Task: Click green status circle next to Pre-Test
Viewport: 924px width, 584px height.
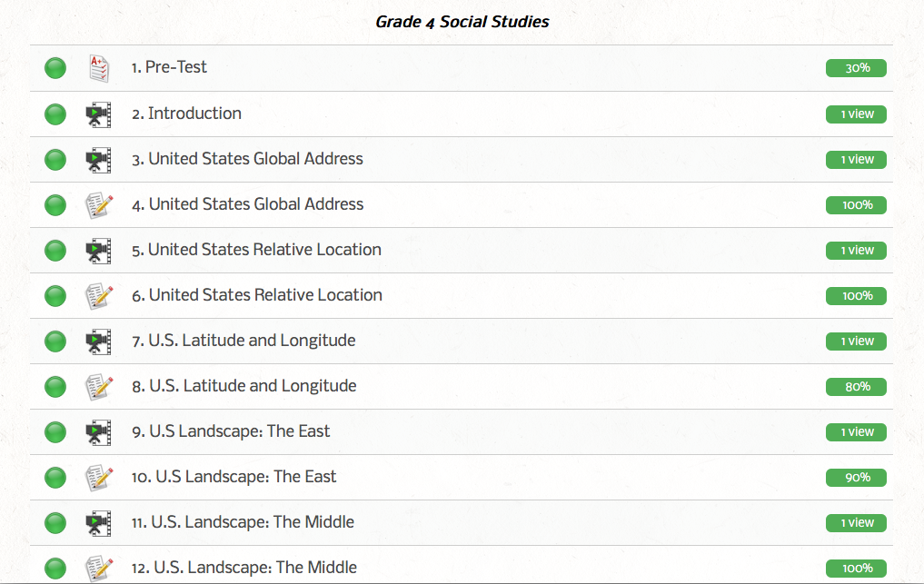Action: 55,68
